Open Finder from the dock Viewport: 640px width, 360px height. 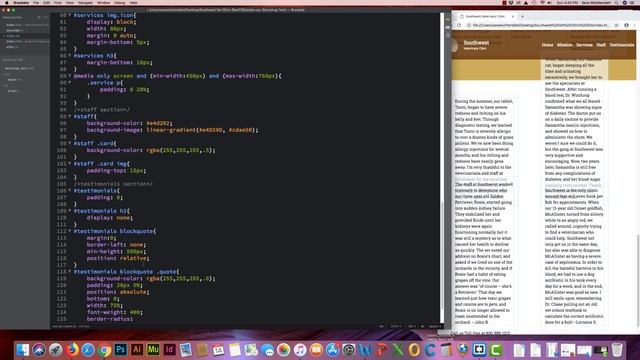(23, 350)
